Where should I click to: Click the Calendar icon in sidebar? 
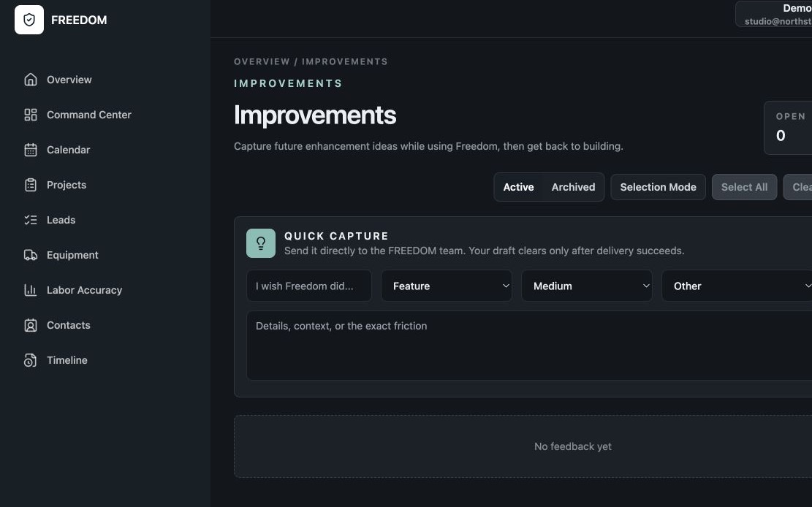(x=31, y=150)
